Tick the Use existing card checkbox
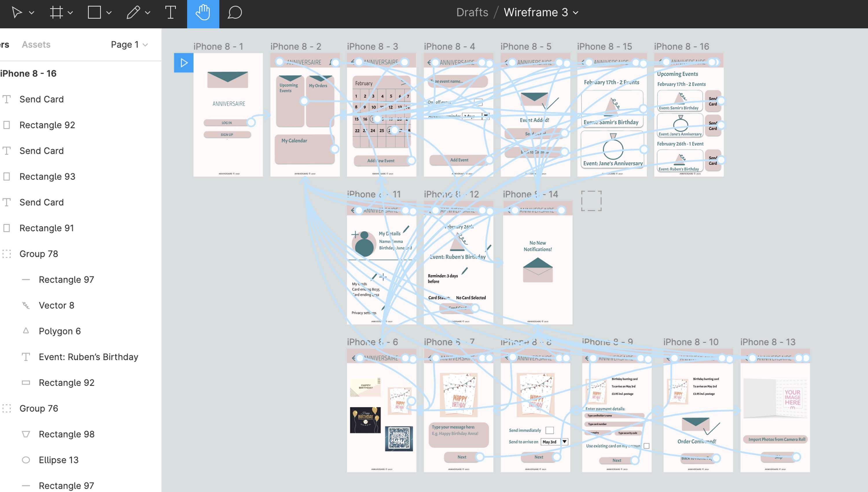868x492 pixels. coord(647,446)
